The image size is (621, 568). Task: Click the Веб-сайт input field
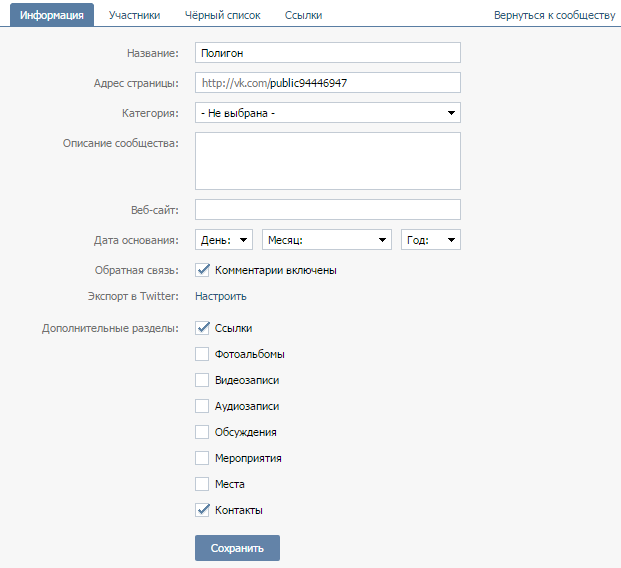[x=327, y=209]
